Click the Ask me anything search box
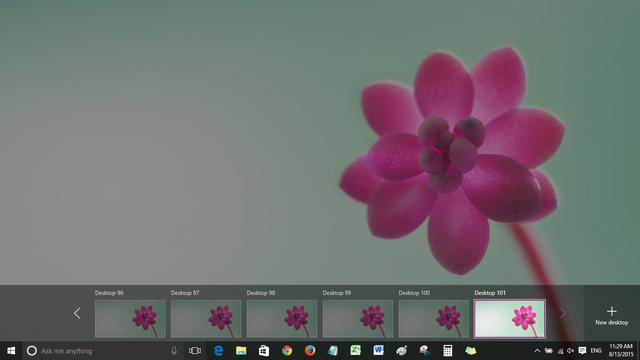 (96, 351)
